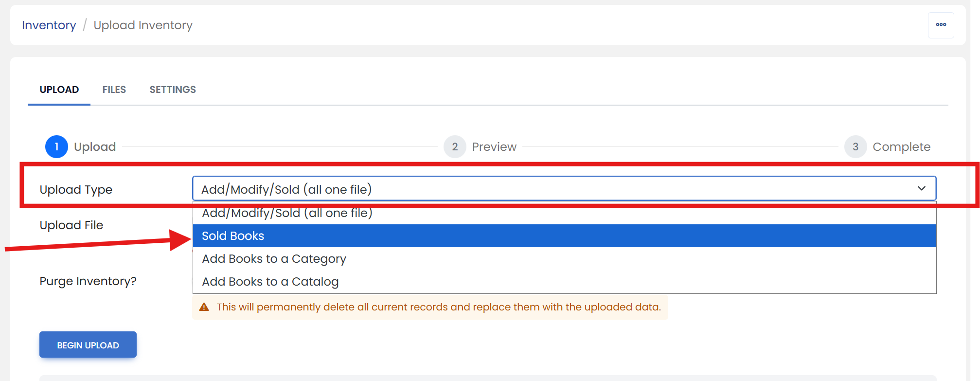
Task: Select the UPLOAD tab
Action: [x=59, y=90]
